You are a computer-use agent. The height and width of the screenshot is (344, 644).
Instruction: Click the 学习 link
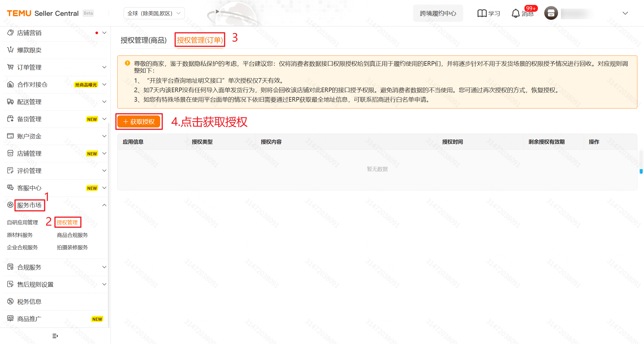tap(494, 13)
